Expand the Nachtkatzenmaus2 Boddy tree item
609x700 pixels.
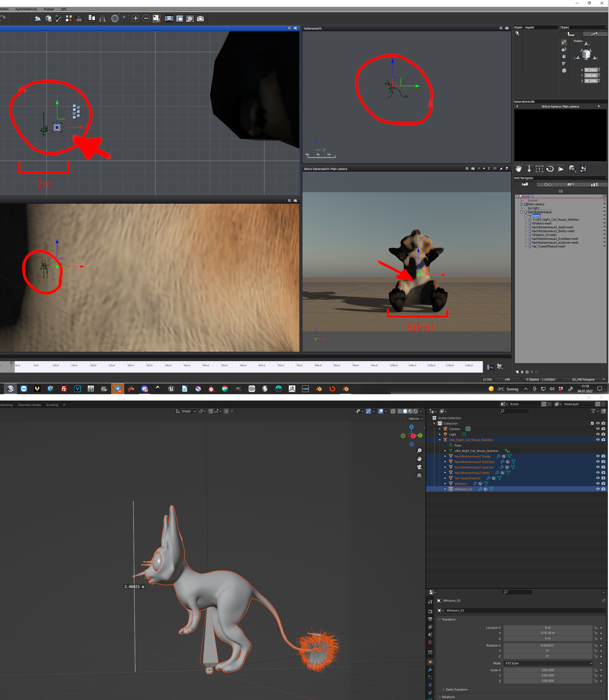[445, 456]
